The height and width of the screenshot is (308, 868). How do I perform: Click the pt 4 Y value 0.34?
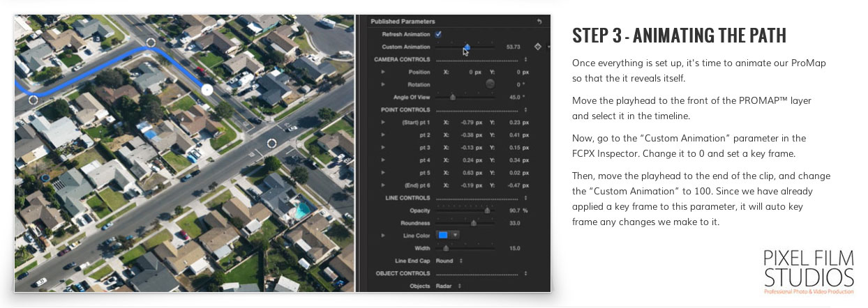[x=514, y=160]
